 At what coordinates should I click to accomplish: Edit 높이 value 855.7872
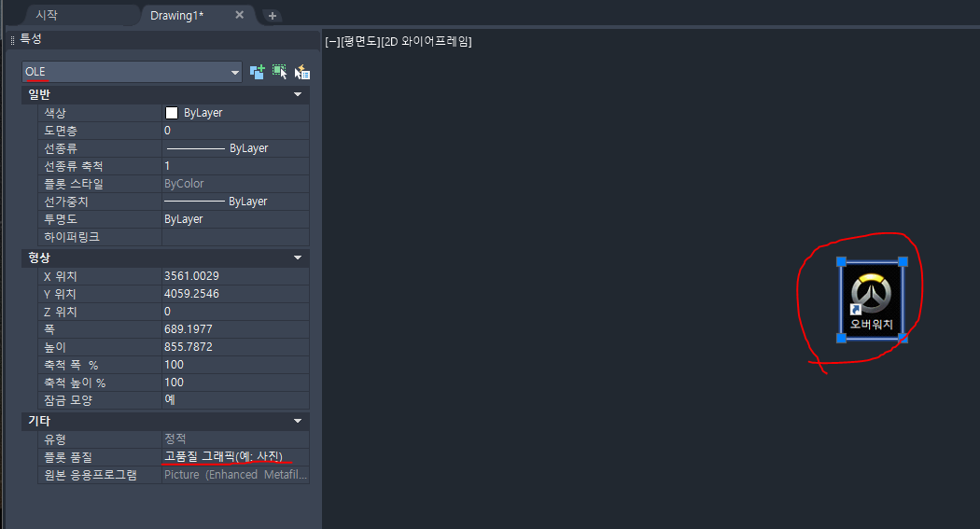coord(235,347)
